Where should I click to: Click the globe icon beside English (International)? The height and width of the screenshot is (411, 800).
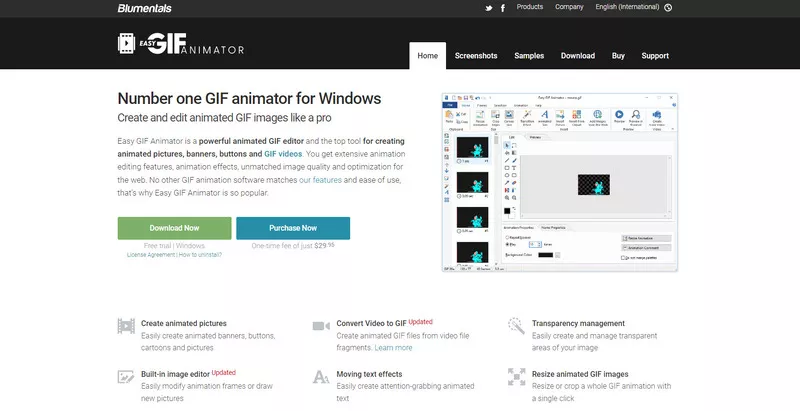pos(668,7)
